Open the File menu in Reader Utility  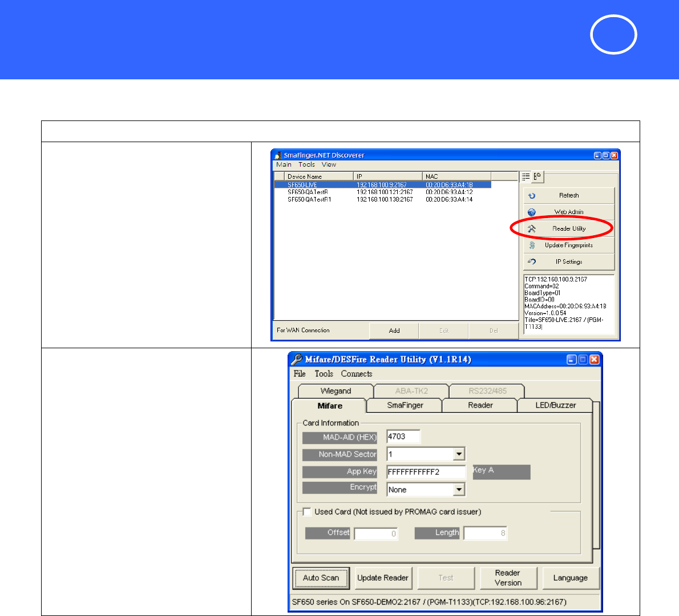click(300, 374)
